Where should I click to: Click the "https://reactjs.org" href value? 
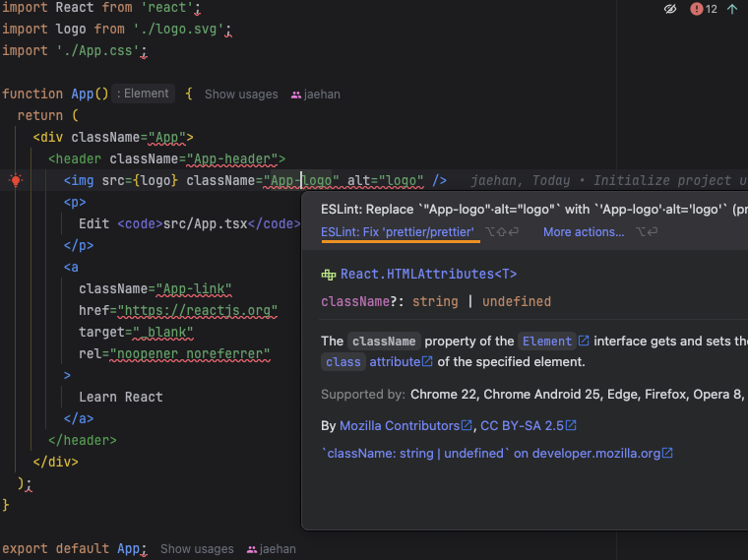click(x=198, y=310)
